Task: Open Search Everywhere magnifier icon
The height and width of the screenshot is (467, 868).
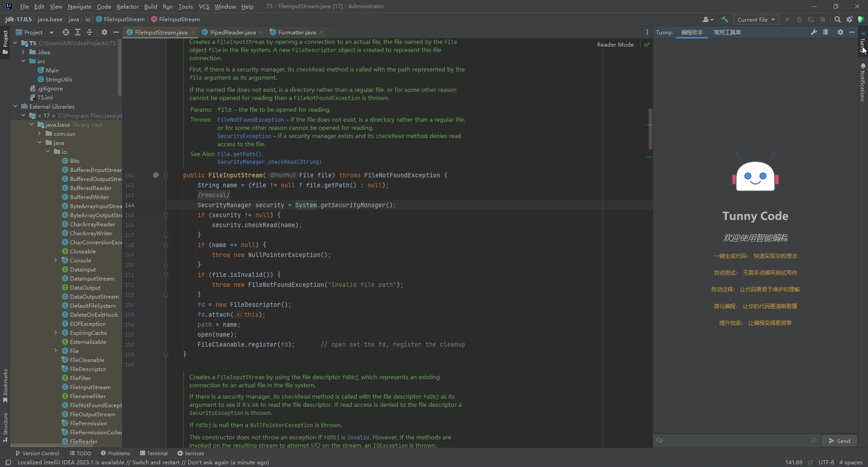Action: pos(837,19)
